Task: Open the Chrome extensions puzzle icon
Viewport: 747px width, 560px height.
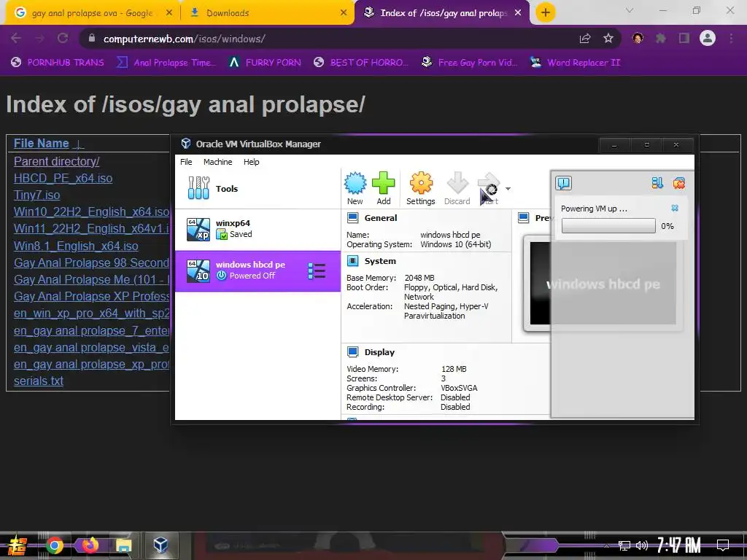Action: (661, 38)
